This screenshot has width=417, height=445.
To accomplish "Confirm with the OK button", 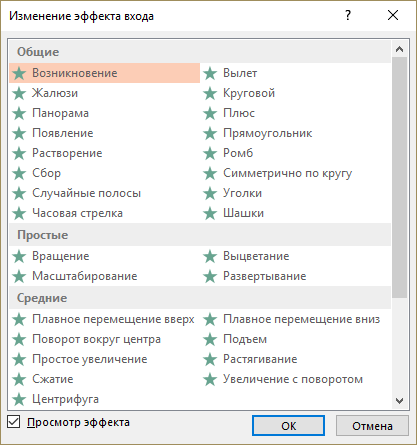I will (288, 426).
